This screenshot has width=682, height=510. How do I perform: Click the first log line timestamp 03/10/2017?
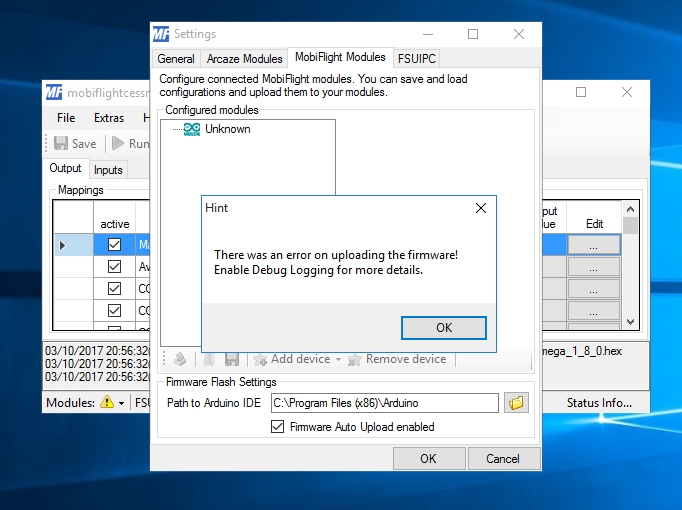[74, 351]
